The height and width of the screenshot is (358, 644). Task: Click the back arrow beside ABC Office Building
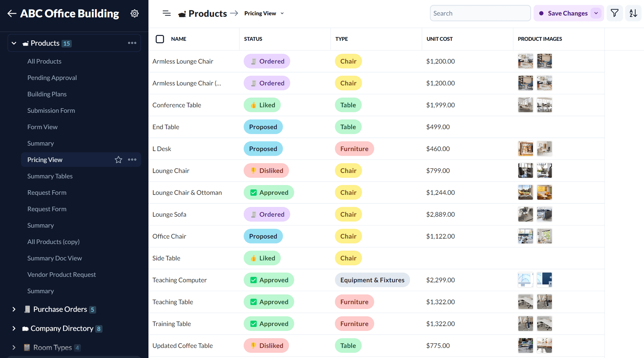tap(12, 14)
